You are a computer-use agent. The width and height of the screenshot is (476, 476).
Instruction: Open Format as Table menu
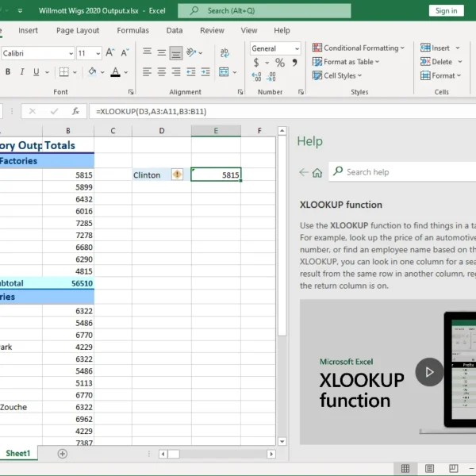(x=346, y=62)
